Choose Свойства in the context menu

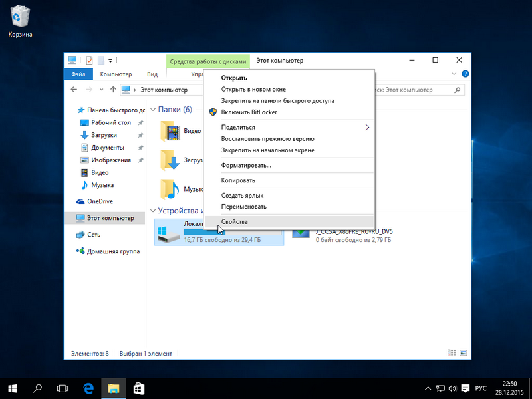pos(234,221)
